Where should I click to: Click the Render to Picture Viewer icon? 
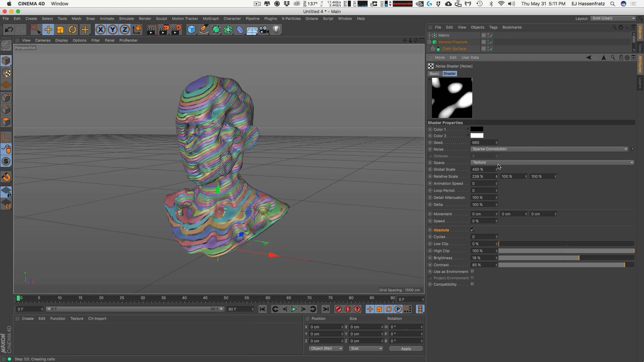pos(164,30)
